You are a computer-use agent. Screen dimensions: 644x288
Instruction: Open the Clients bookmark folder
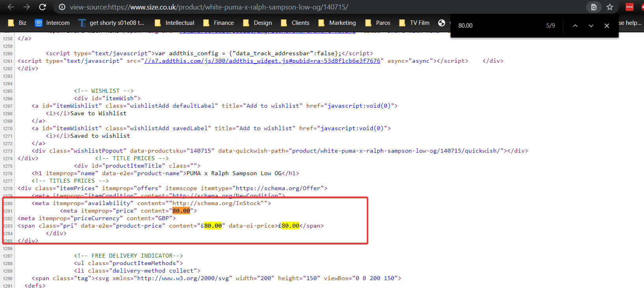pos(295,23)
